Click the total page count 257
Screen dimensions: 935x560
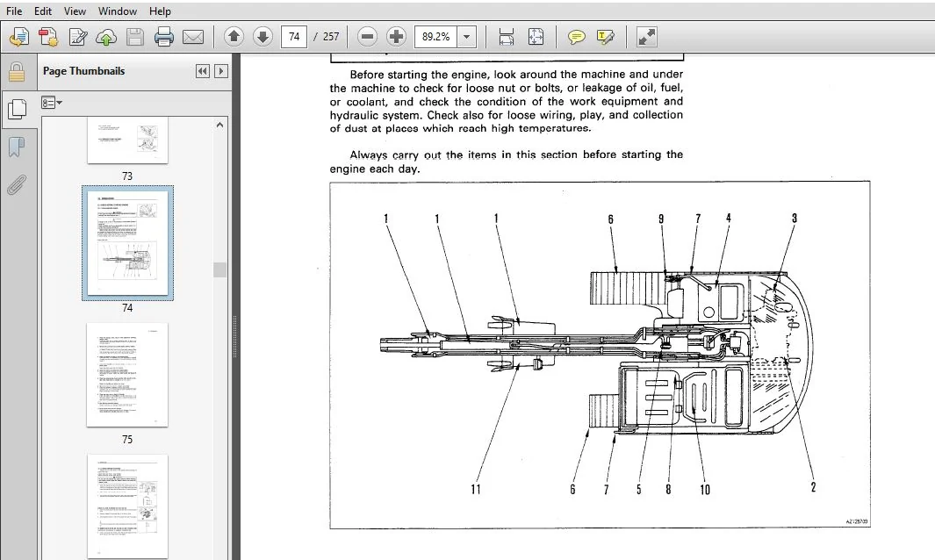coord(331,37)
